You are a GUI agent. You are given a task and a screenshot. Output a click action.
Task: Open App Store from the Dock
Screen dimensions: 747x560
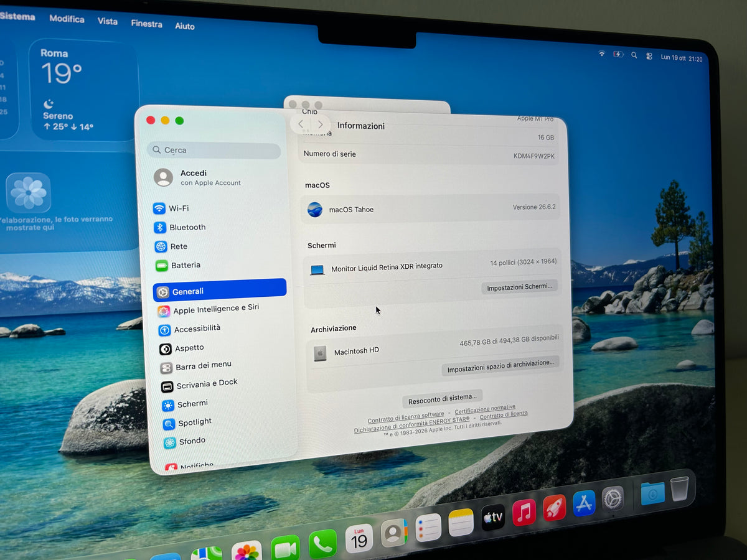pyautogui.click(x=584, y=503)
